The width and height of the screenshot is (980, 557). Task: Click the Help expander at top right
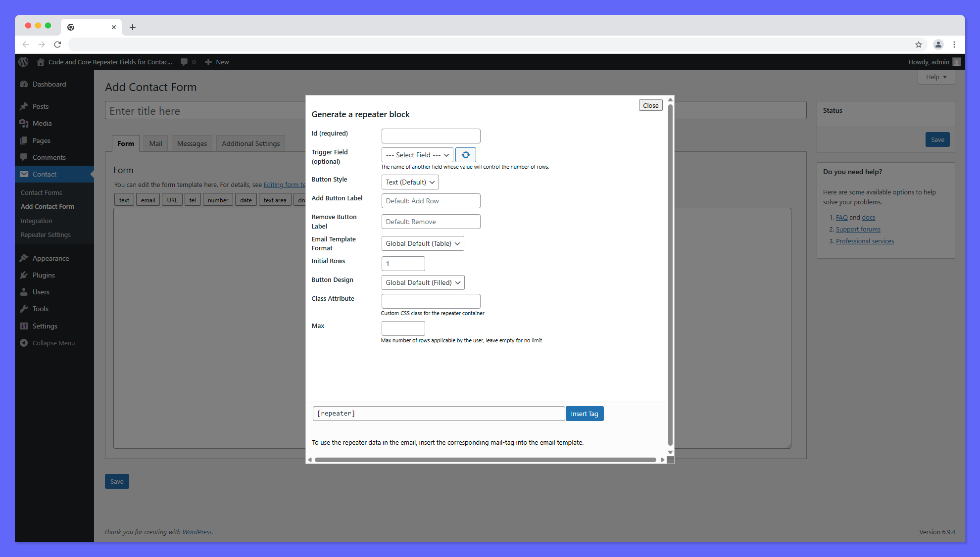[935, 77]
